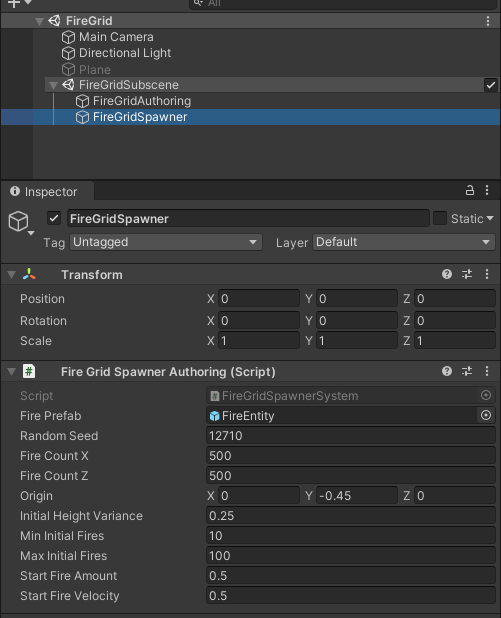This screenshot has width=501, height=618.
Task: Click the Transform component axes icon
Action: pos(29,274)
